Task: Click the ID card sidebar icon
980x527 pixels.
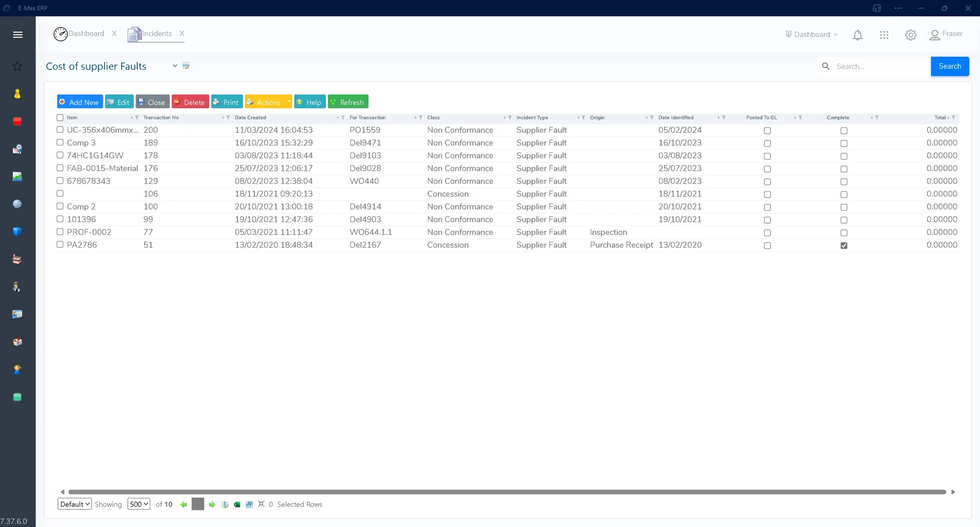Action: pyautogui.click(x=17, y=314)
